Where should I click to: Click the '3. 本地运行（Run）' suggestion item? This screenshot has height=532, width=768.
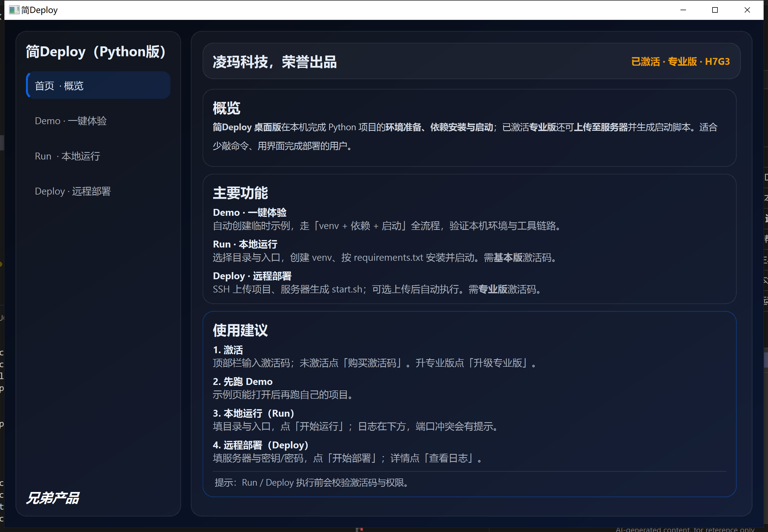coord(253,413)
